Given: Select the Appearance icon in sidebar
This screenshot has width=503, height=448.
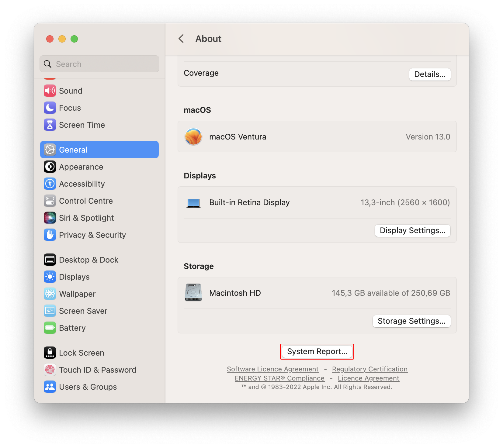Looking at the screenshot, I should coord(50,167).
